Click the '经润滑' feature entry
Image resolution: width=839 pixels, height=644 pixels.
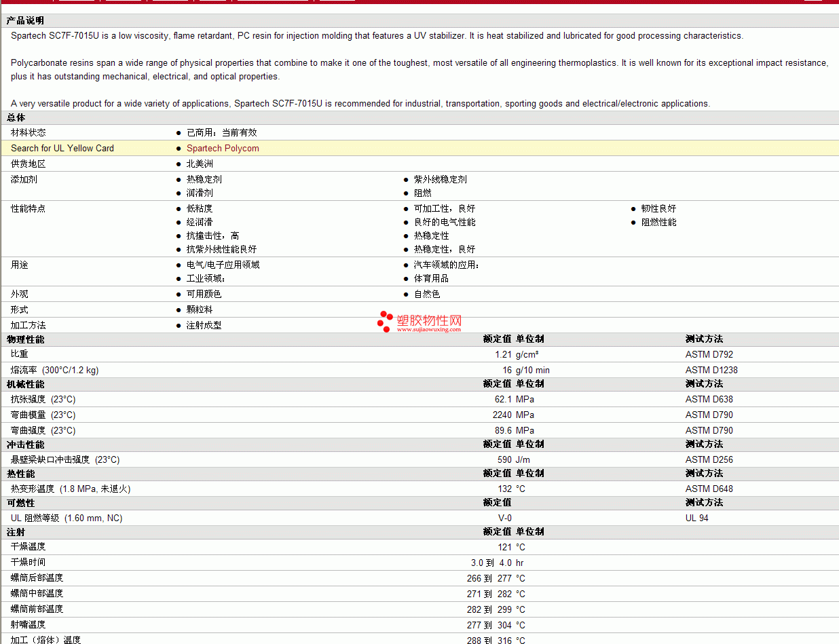point(200,222)
